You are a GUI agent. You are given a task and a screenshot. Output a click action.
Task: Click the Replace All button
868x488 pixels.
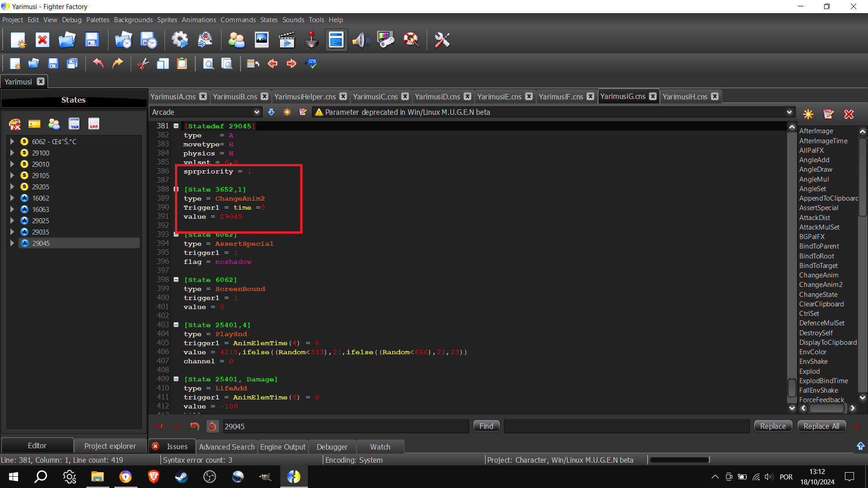click(x=821, y=426)
